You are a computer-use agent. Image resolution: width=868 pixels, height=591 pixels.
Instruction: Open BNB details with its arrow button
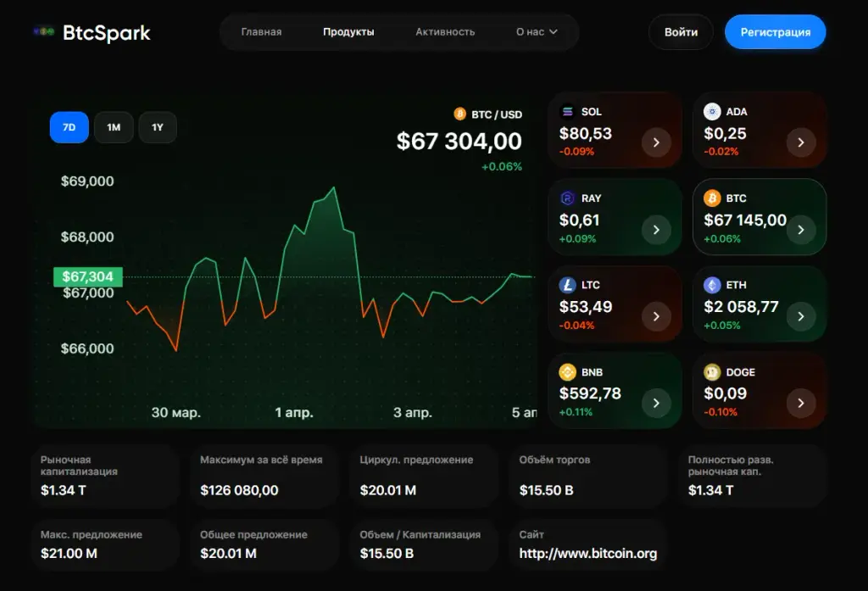[x=656, y=403]
